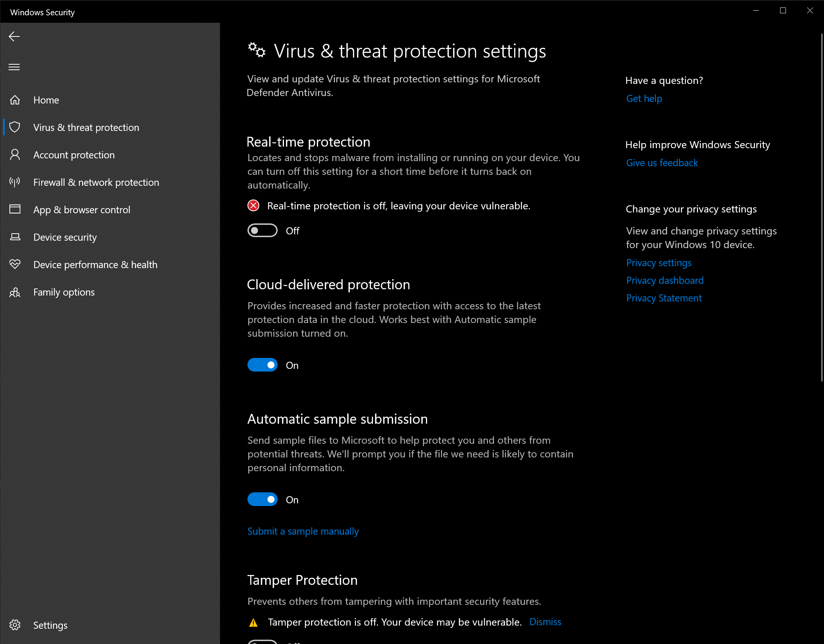Click the Account protection person icon
Image resolution: width=824 pixels, height=644 pixels.
coord(15,155)
